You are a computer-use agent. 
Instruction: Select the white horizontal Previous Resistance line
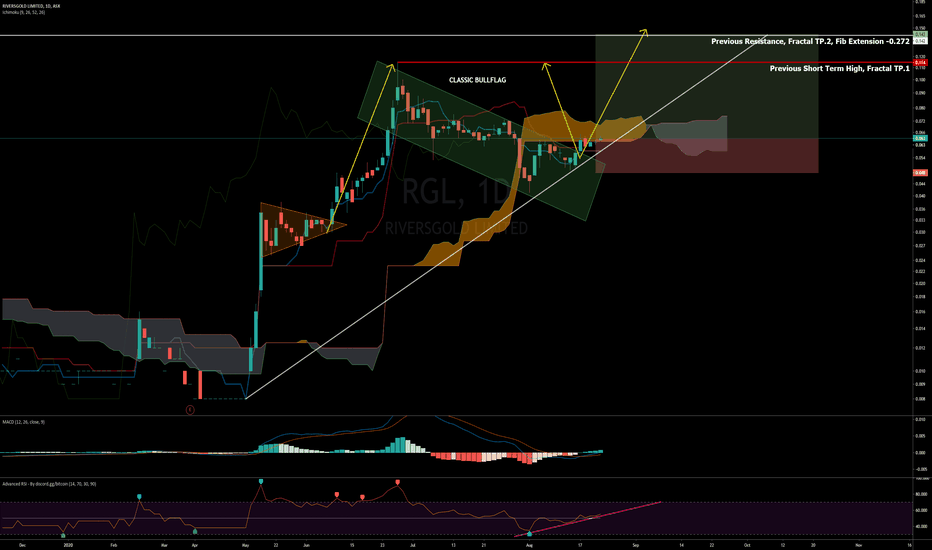pyautogui.click(x=456, y=36)
